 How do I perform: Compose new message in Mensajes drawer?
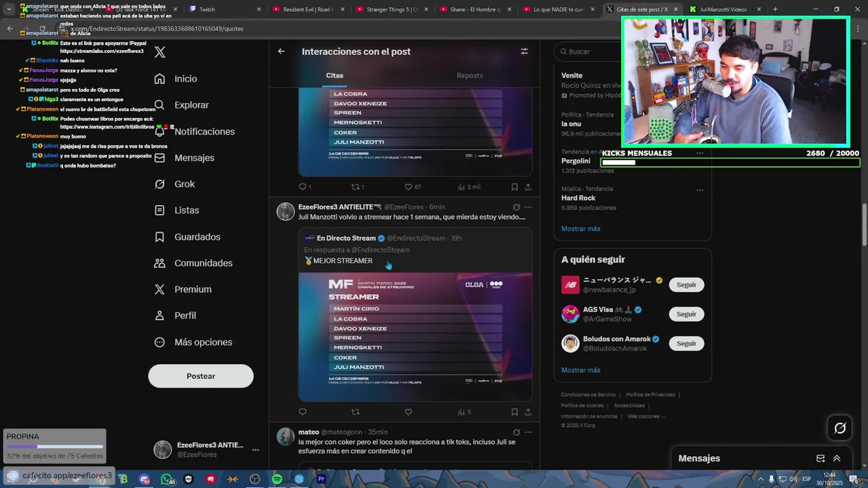[821, 459]
